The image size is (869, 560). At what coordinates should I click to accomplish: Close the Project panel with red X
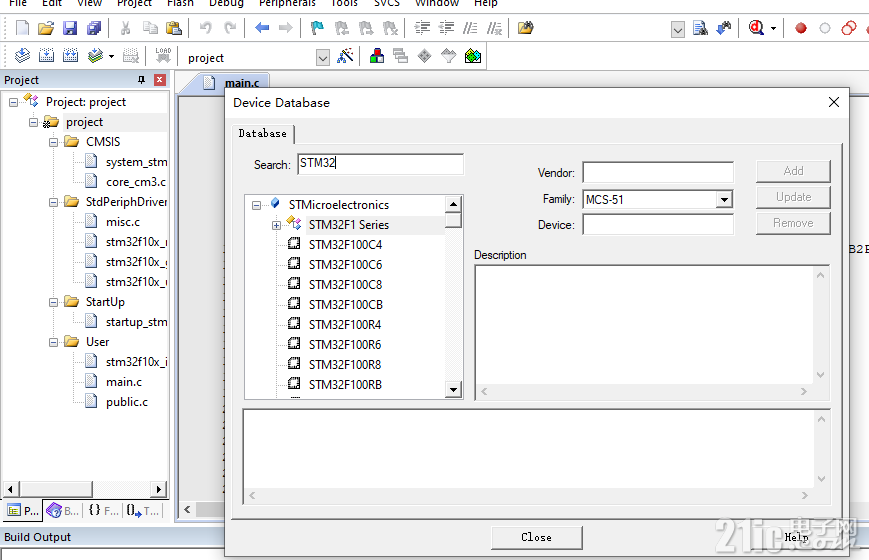click(x=160, y=80)
